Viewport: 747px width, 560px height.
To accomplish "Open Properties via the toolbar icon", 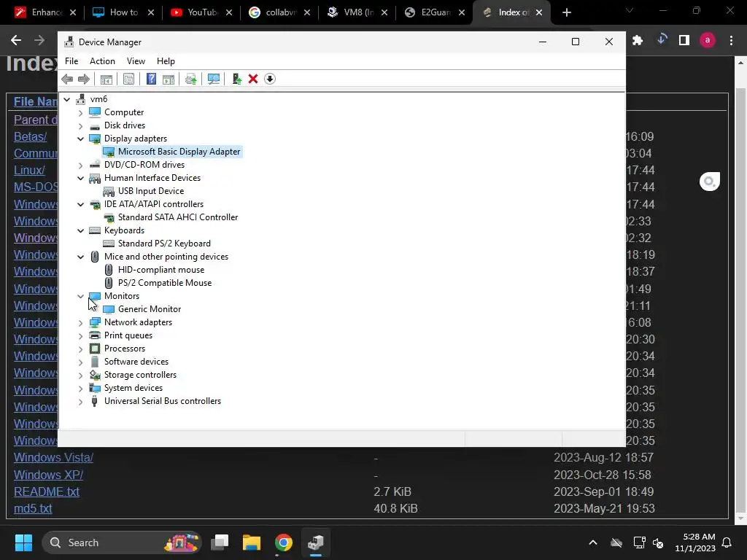I will [128, 79].
